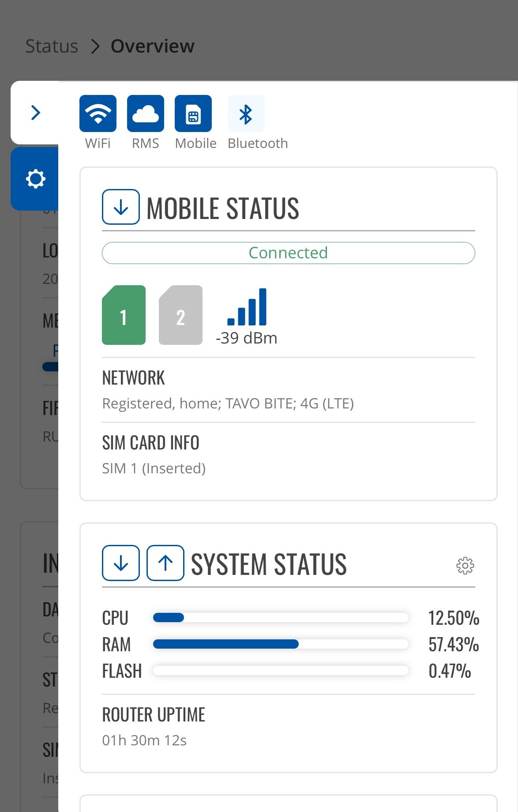
Task: Open the blue settings gear tab
Action: (35, 179)
